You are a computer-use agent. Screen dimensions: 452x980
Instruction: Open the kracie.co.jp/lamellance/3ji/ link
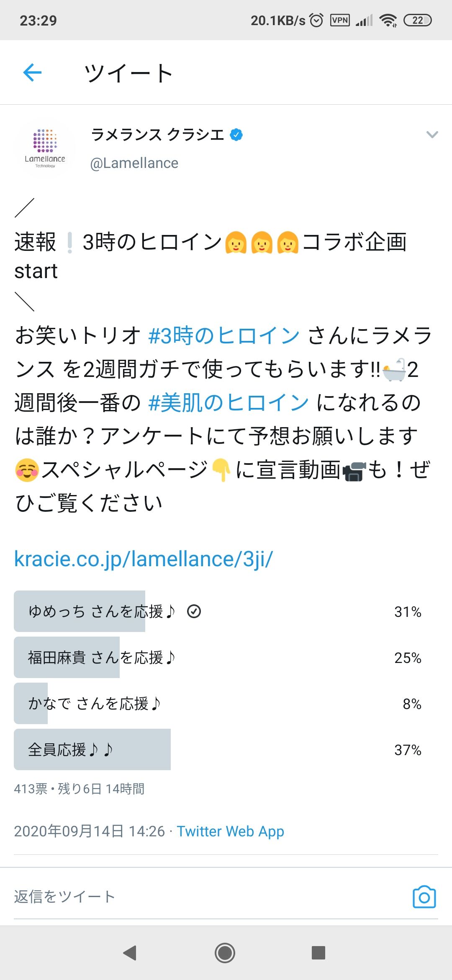(144, 559)
